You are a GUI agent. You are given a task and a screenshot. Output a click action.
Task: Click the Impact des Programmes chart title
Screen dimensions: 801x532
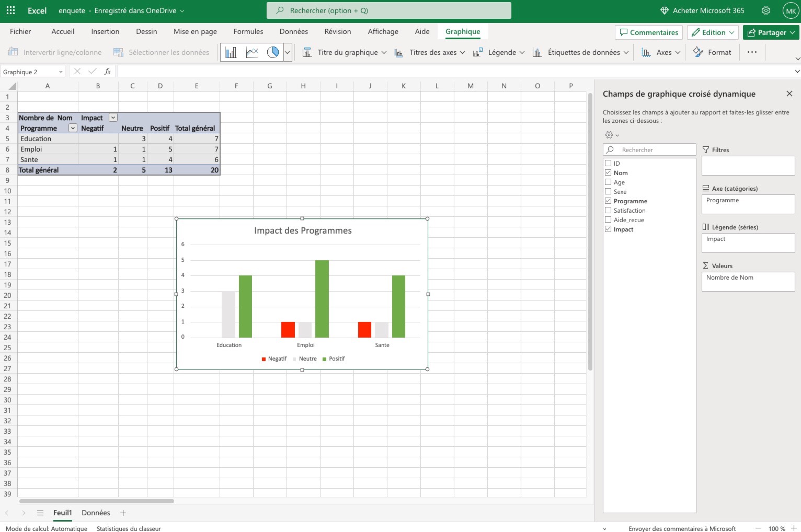[303, 230]
